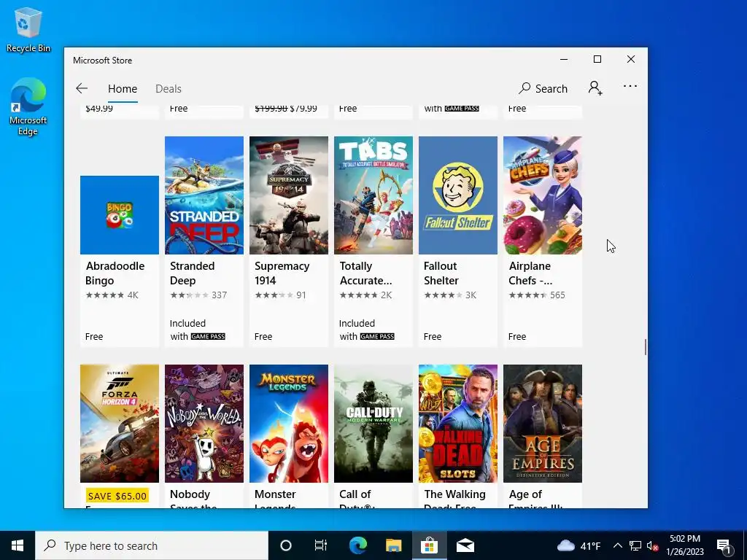
Task: Click Stranded Deep's 337 rating count
Action: pyautogui.click(x=219, y=295)
